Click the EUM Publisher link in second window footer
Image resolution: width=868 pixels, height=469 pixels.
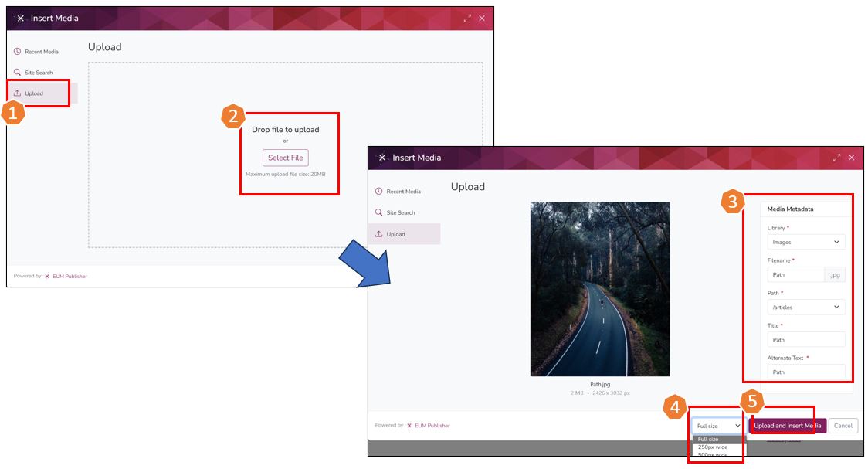tap(432, 425)
